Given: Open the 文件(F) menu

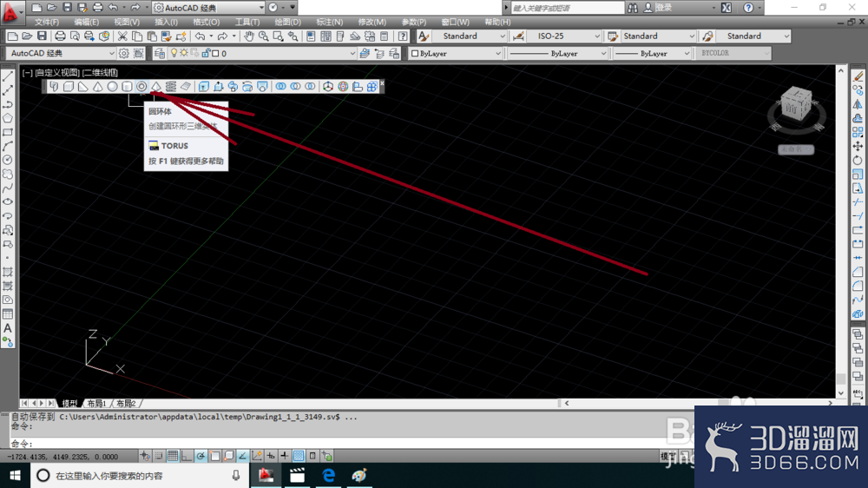Looking at the screenshot, I should click(47, 23).
